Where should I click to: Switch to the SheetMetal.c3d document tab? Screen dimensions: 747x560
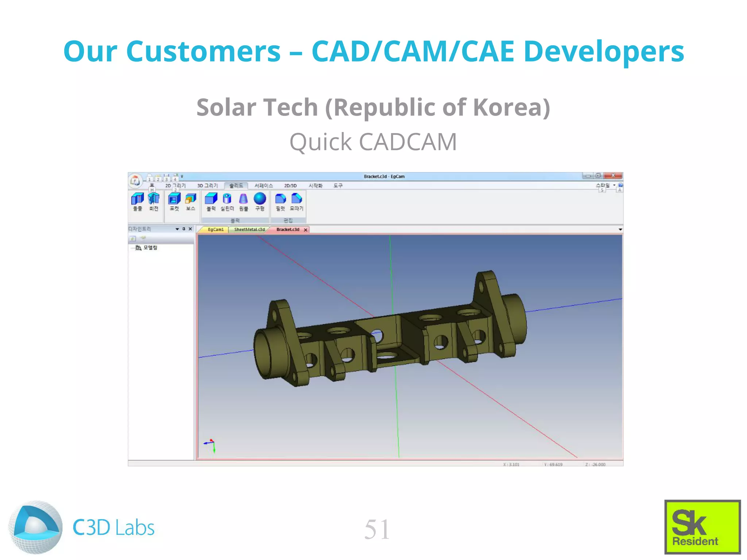pos(249,230)
